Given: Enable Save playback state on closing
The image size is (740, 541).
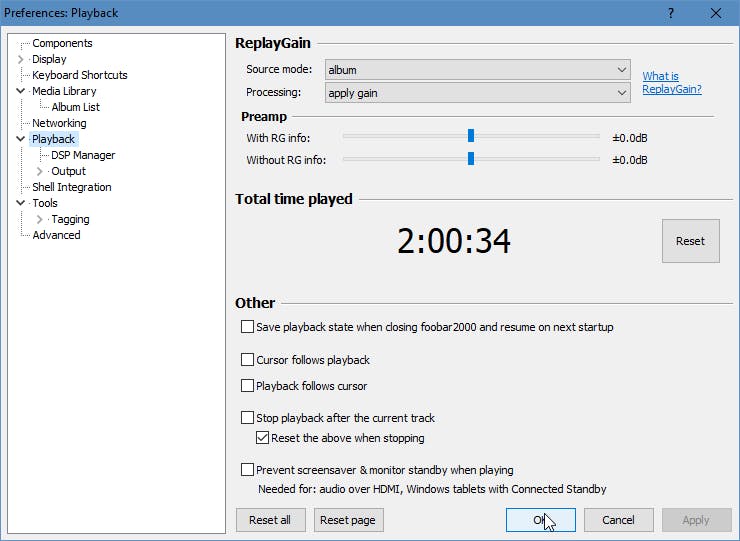Looking at the screenshot, I should 248,327.
